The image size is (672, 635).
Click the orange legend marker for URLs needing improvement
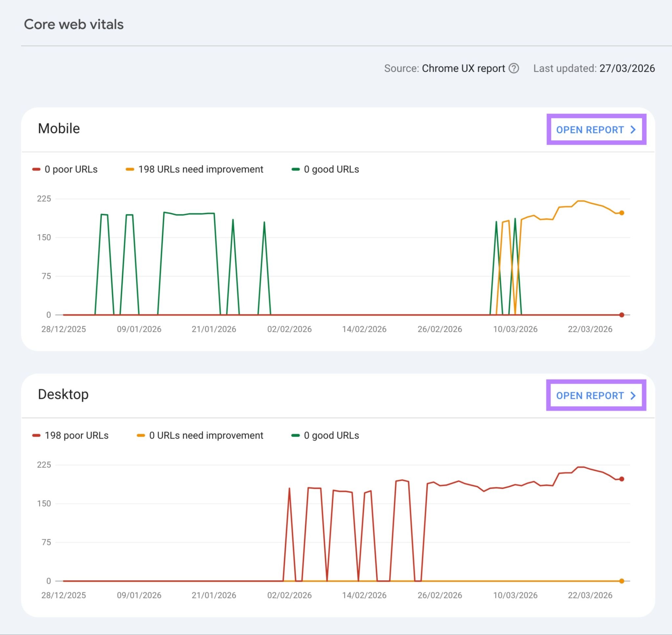click(130, 169)
